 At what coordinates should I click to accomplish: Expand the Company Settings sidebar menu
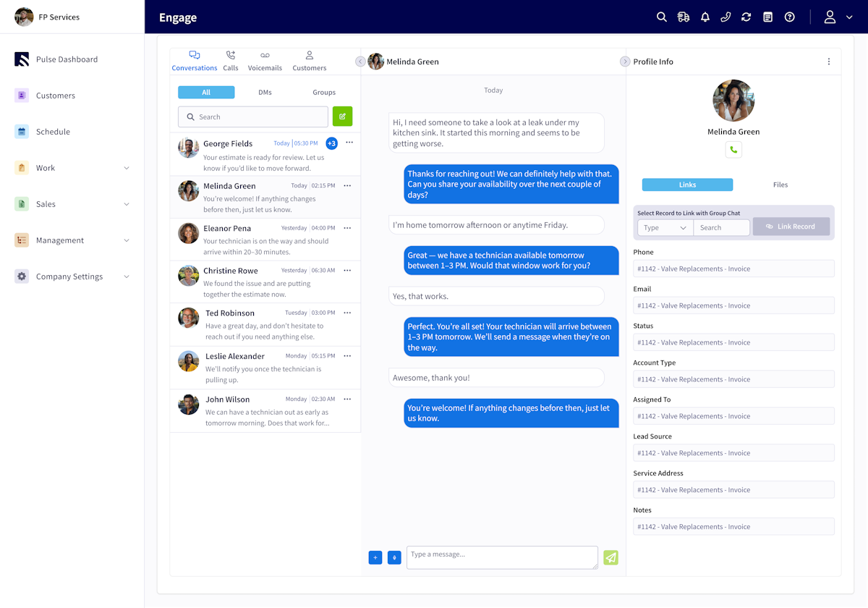click(x=72, y=276)
